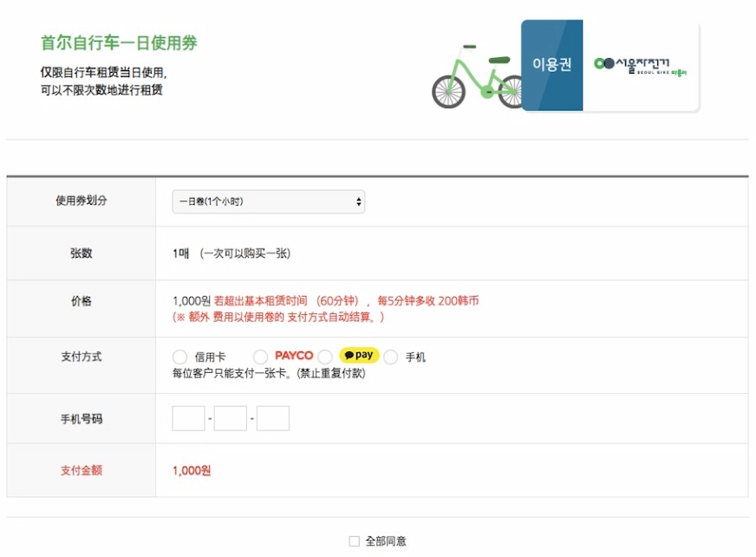Click the red 若超出基本租赁时间 overtime fee notice
Screen dimensions: 756x557
coord(346,301)
